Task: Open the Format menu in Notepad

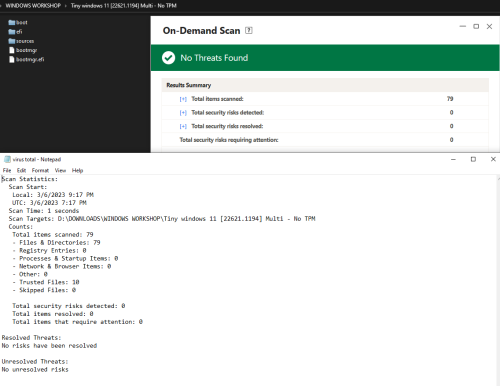Action: 40,170
